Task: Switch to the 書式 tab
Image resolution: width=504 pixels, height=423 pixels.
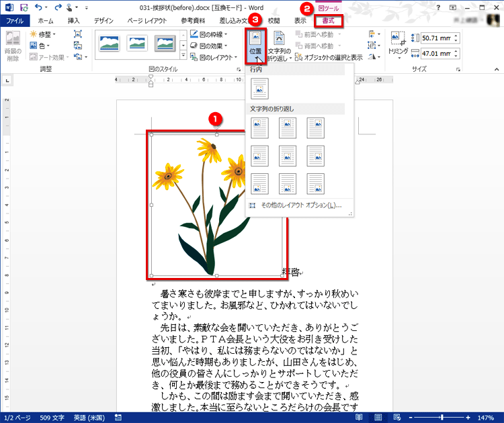Action: pyautogui.click(x=329, y=21)
